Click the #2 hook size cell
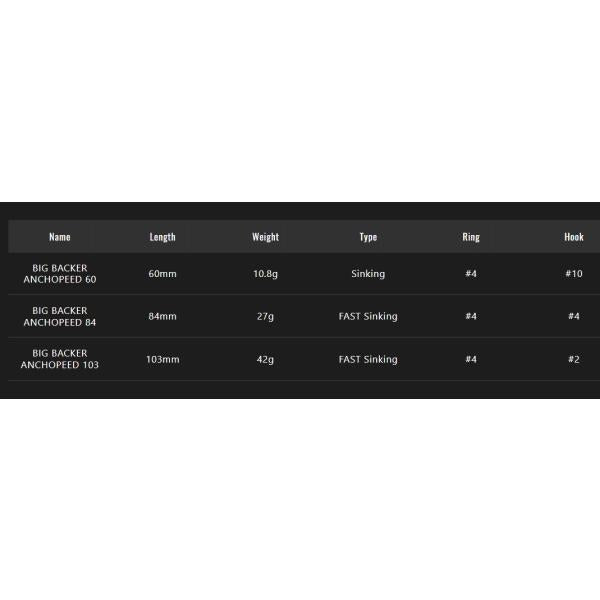Image resolution: width=600 pixels, height=600 pixels. pyautogui.click(x=574, y=359)
